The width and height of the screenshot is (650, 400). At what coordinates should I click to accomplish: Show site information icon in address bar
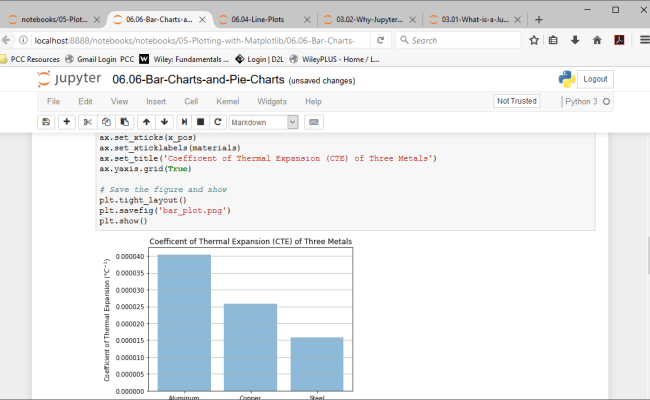coord(24,40)
